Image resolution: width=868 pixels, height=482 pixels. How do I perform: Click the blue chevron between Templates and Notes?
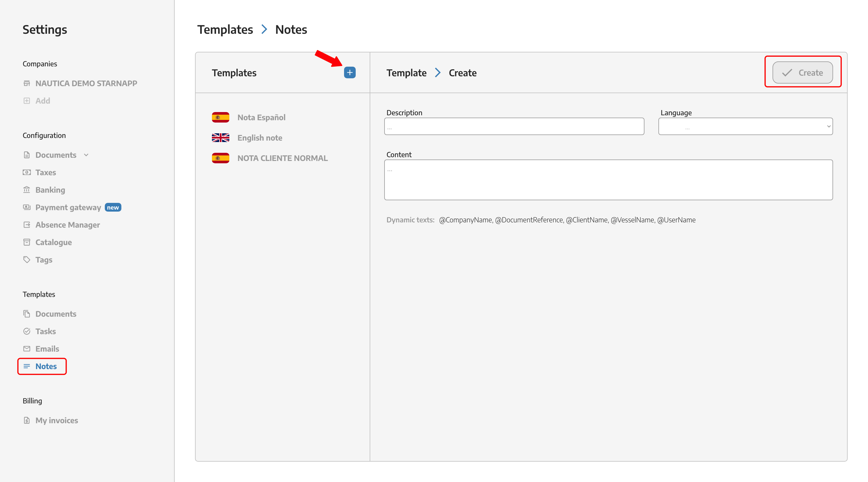[264, 29]
